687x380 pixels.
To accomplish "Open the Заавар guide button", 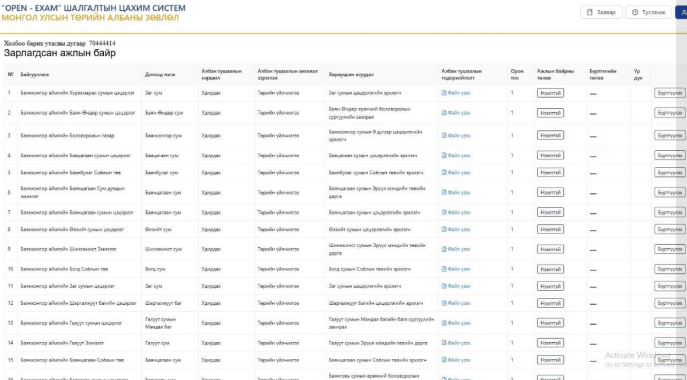I will (x=601, y=12).
